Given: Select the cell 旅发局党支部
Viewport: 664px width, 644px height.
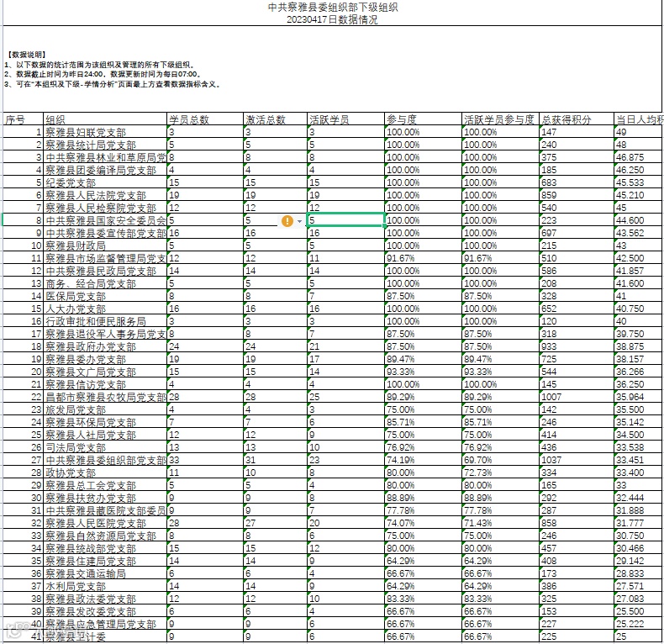Looking at the screenshot, I should [x=105, y=409].
